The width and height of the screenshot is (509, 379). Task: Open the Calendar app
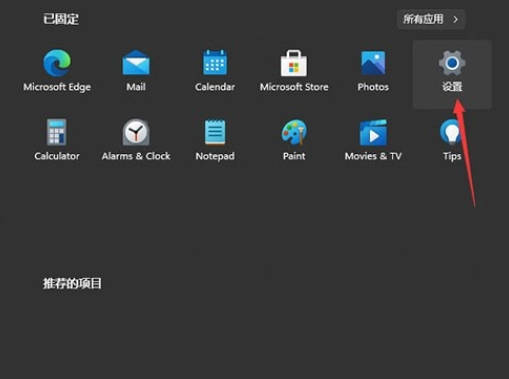pos(215,70)
